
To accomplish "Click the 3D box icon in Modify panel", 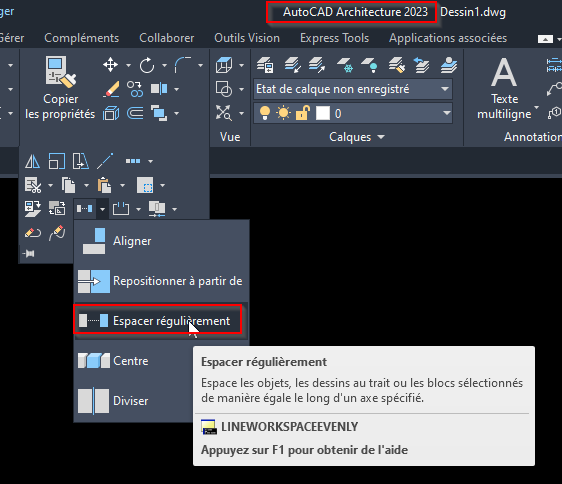I will [x=111, y=114].
